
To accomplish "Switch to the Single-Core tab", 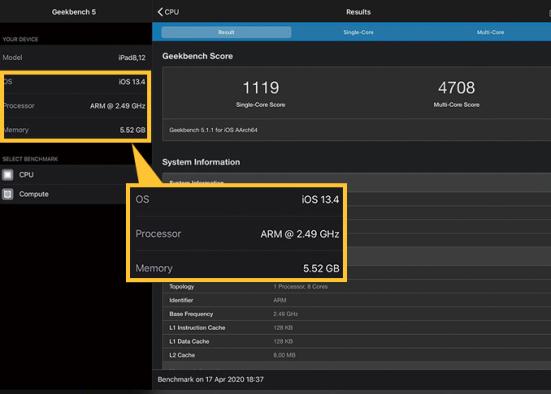I will click(x=358, y=32).
